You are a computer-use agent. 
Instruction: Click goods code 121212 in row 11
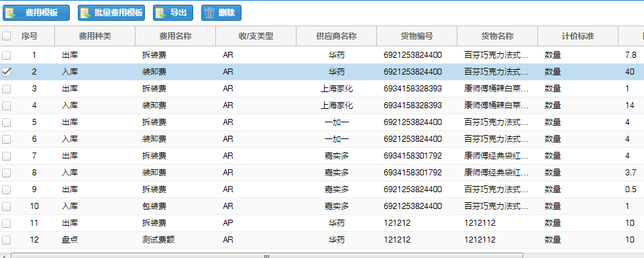pyautogui.click(x=397, y=223)
